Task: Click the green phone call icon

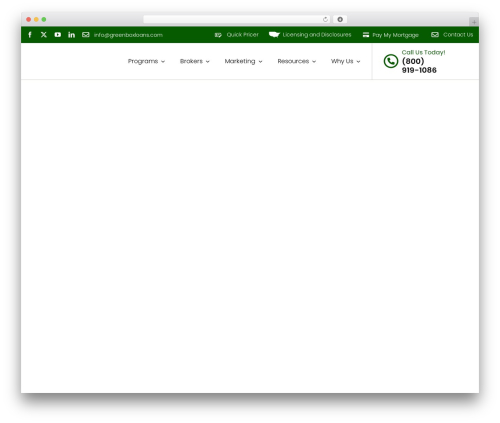Action: tap(391, 61)
